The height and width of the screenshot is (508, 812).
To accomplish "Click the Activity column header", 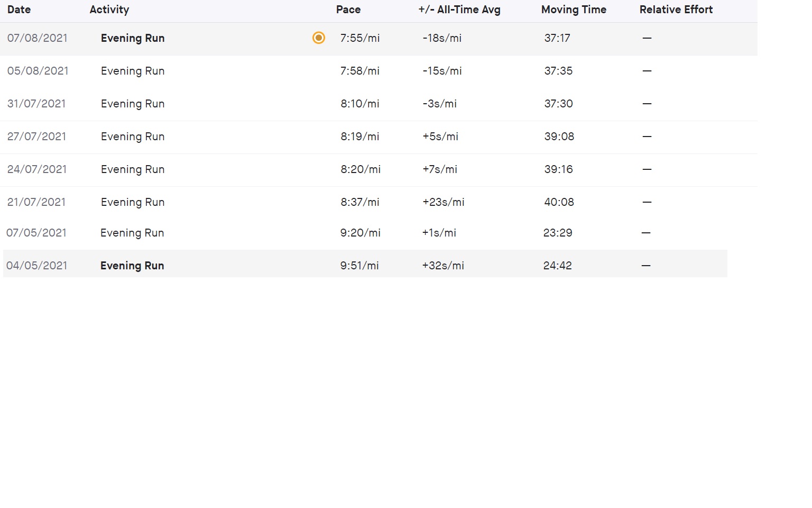I will coord(109,10).
